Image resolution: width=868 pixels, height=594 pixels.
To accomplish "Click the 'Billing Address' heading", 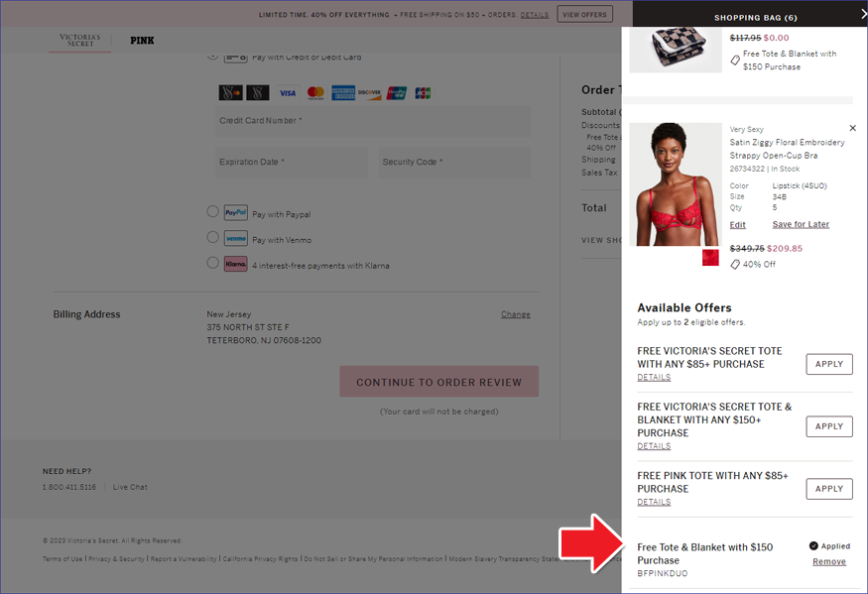I will click(x=86, y=314).
